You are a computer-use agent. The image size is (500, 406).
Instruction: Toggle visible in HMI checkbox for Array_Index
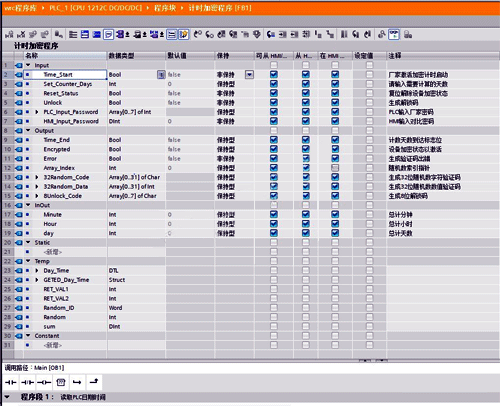point(335,168)
